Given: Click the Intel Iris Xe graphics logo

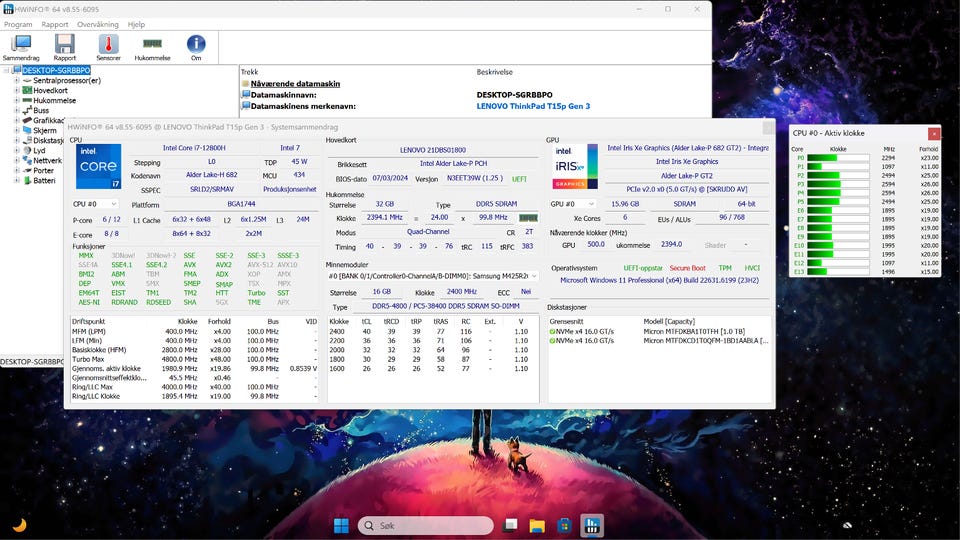Looking at the screenshot, I should [x=575, y=167].
